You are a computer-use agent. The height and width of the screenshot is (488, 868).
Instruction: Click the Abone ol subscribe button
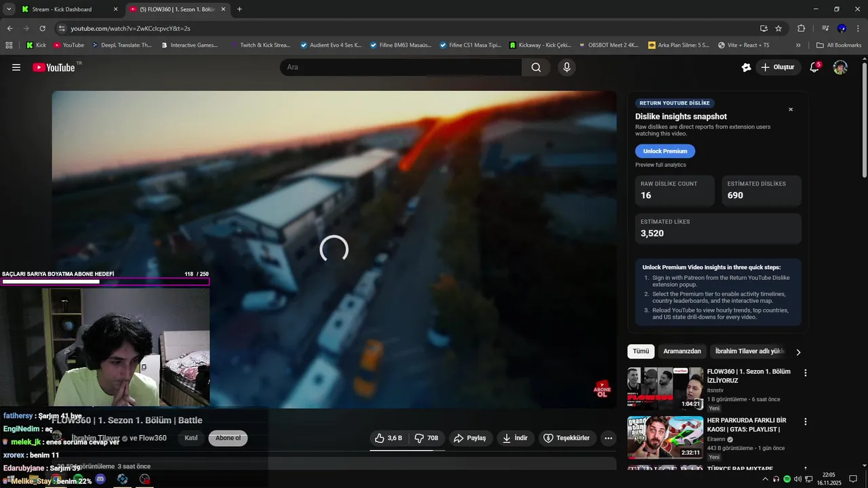pyautogui.click(x=228, y=438)
